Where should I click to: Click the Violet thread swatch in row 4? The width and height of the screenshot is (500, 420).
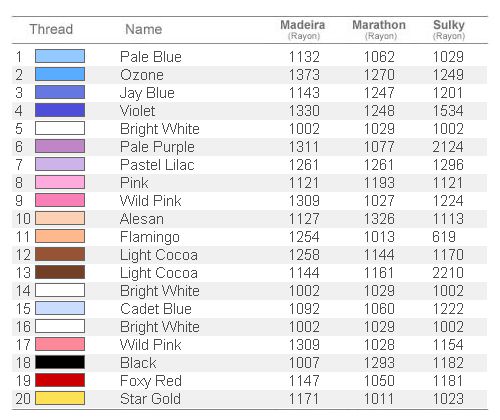[x=60, y=110]
